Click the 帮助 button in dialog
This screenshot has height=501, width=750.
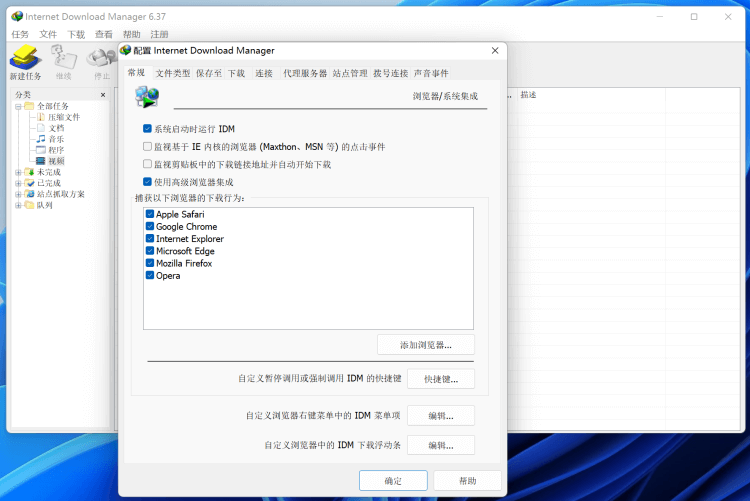click(467, 480)
